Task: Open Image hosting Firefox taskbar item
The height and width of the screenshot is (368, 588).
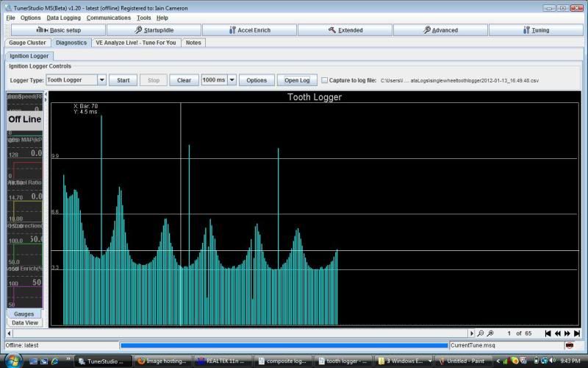Action: coord(162,361)
